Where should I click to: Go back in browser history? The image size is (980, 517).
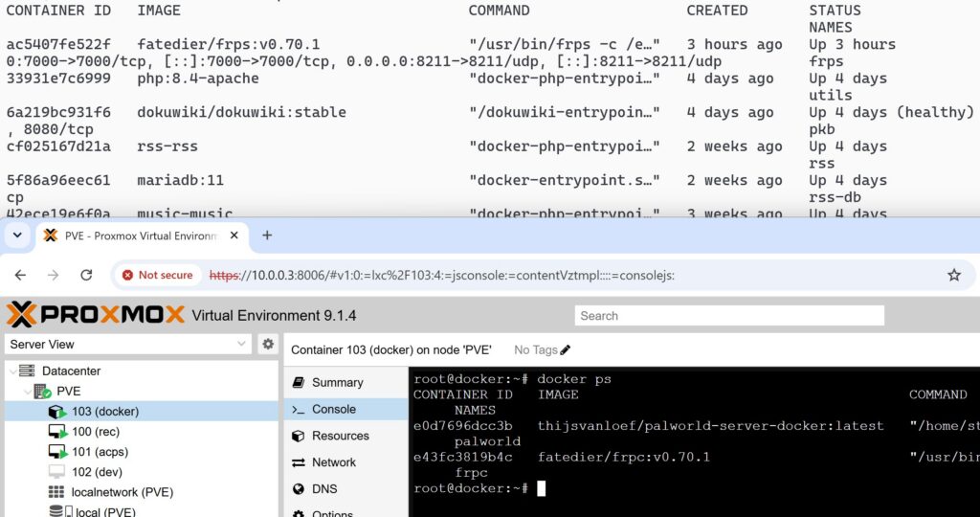(20, 275)
